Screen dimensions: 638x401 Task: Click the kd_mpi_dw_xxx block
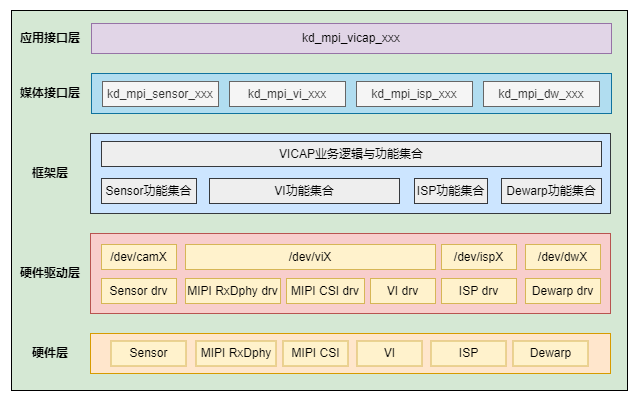point(541,94)
